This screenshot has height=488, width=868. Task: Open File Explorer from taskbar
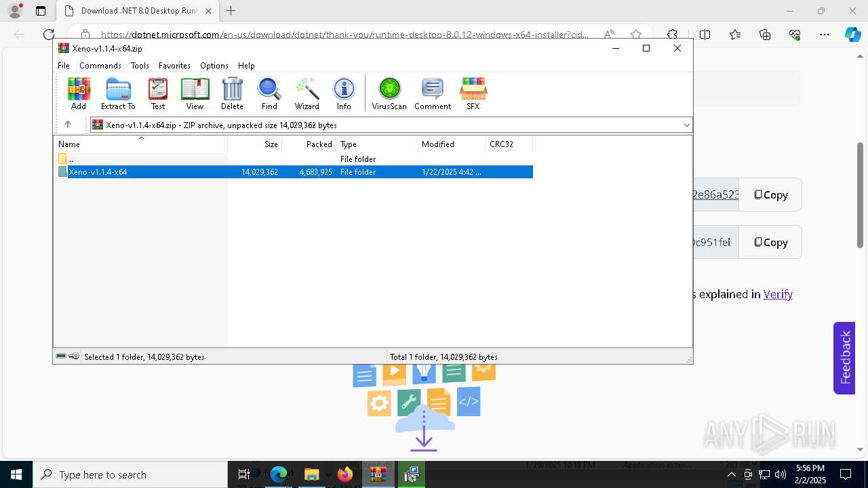[x=311, y=474]
